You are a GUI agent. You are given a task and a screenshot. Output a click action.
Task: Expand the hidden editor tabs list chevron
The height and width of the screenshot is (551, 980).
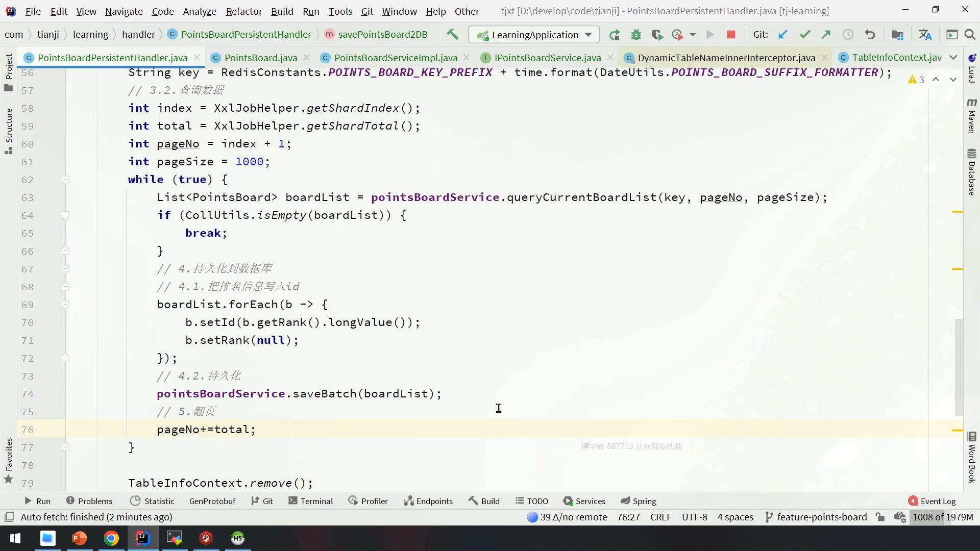[953, 58]
